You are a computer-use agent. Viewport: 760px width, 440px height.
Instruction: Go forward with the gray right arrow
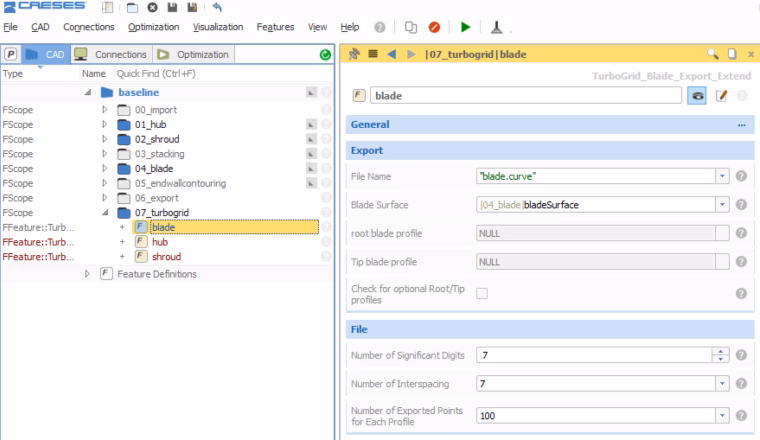pyautogui.click(x=411, y=54)
